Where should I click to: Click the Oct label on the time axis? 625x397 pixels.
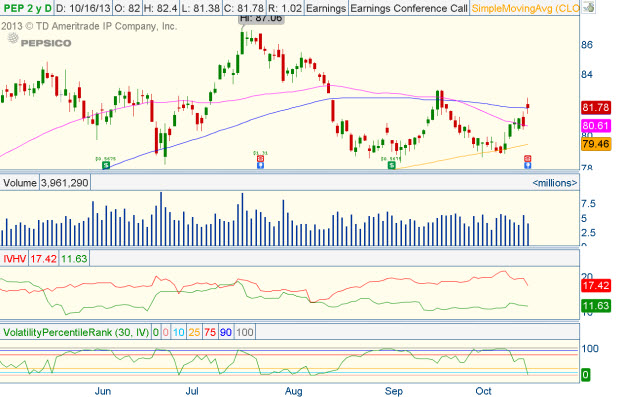(x=483, y=391)
